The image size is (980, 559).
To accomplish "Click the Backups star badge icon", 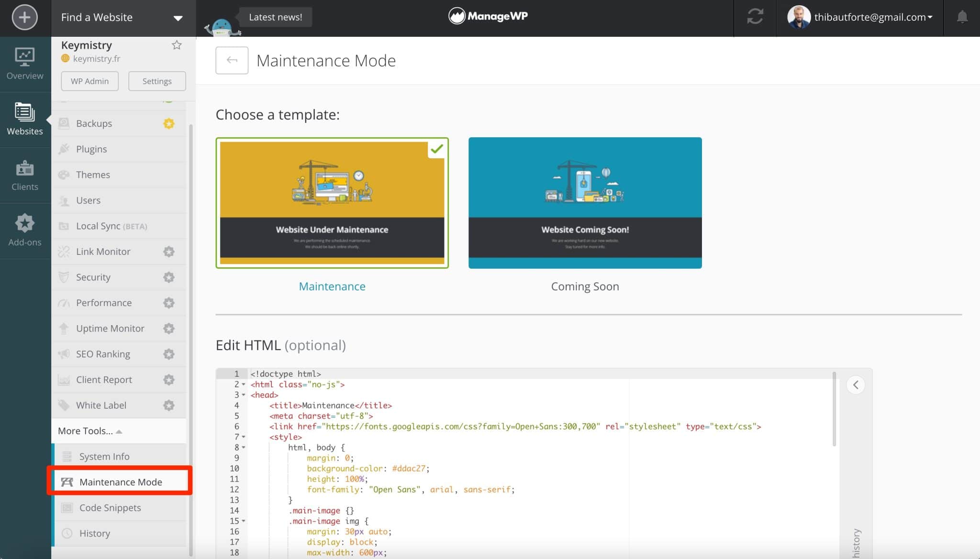I will (x=169, y=123).
